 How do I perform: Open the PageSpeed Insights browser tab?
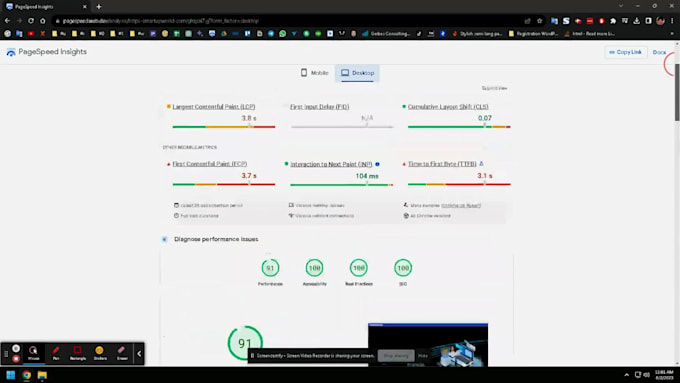click(x=46, y=7)
